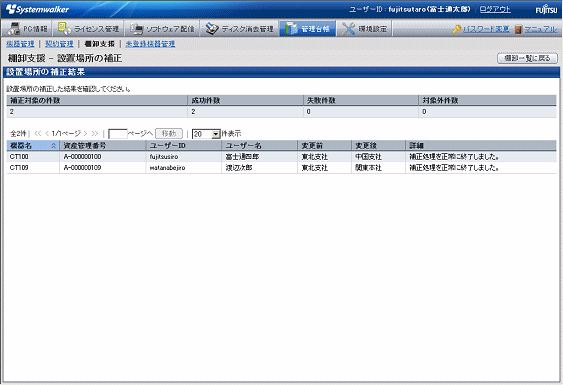Screen dimensions: 563x385
Task: Open the ディスク消去管理 disk erase icon
Action: point(212,29)
